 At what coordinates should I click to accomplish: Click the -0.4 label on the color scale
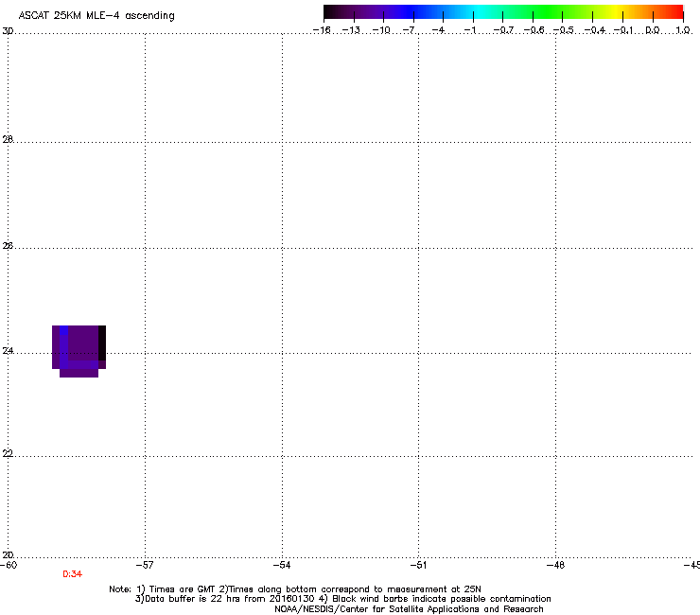pos(595,30)
